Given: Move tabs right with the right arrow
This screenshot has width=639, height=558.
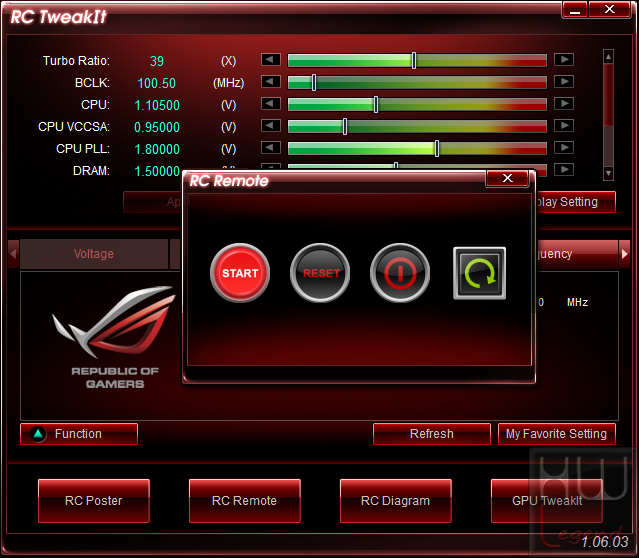Looking at the screenshot, I should tap(624, 254).
